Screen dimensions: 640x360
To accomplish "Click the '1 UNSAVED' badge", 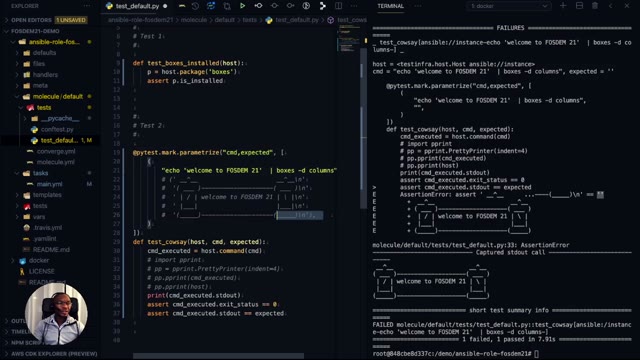I will click(71, 20).
